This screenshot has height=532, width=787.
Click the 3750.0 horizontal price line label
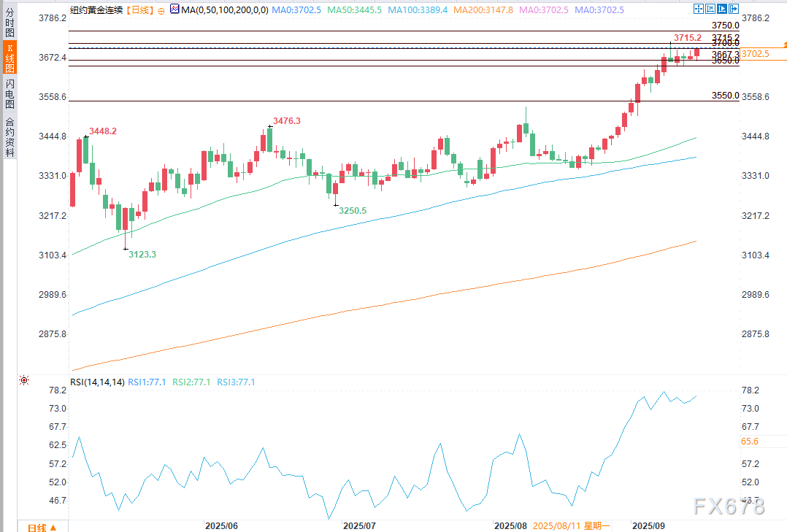[x=725, y=25]
